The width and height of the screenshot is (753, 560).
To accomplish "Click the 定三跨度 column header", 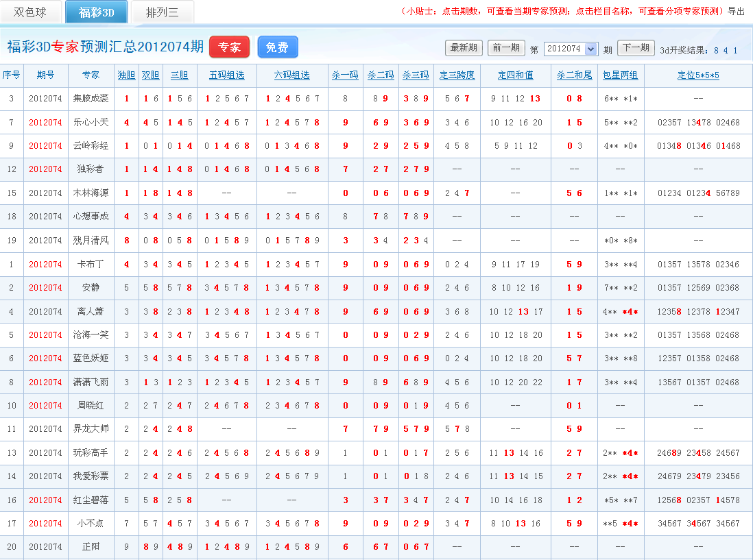I will coord(457,75).
